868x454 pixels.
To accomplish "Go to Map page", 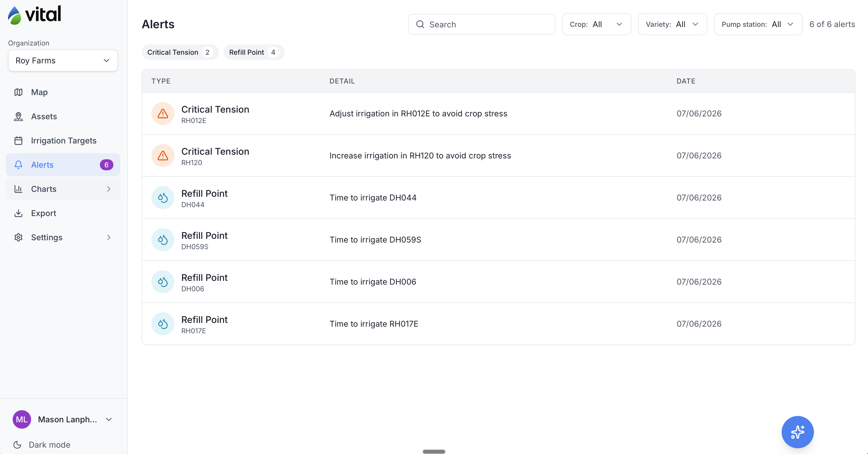I will coord(63,92).
